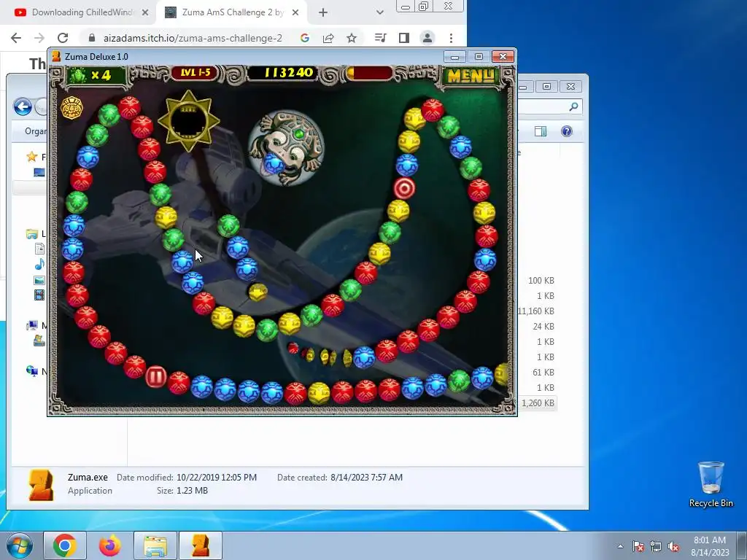The width and height of the screenshot is (747, 560).
Task: Open Chrome profile avatar
Action: tap(427, 38)
